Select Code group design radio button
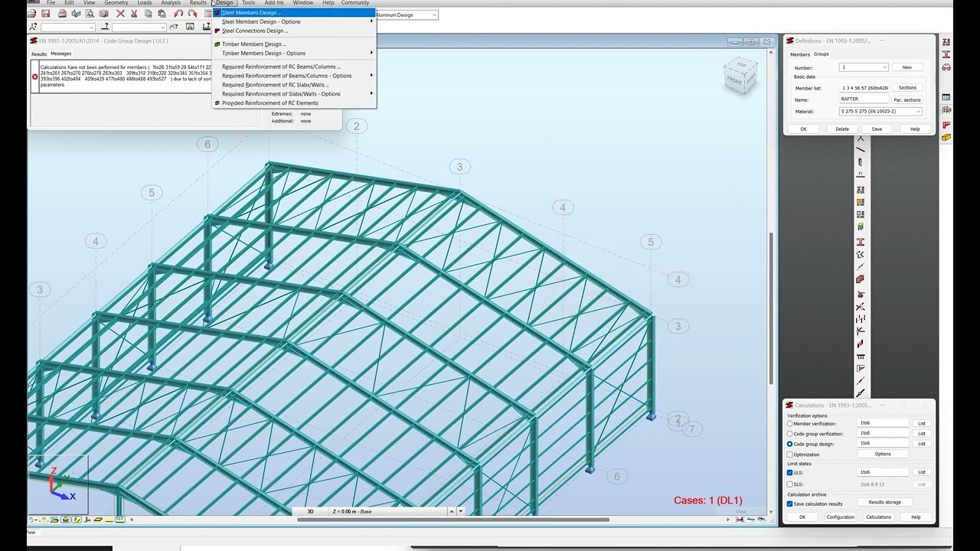Viewport: 980px width, 551px height. [x=790, y=444]
